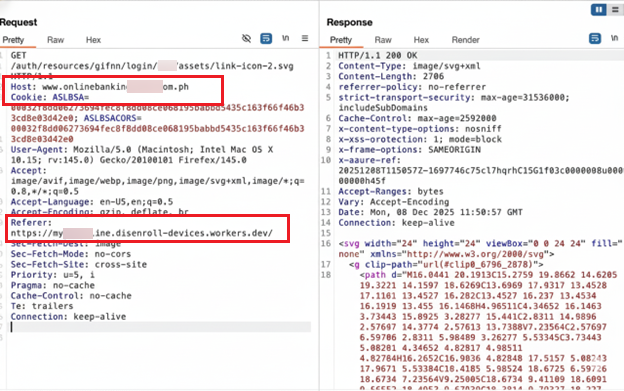The height and width of the screenshot is (391, 624).
Task: Click Content-Type: image/svg+xml header
Action: click(409, 66)
